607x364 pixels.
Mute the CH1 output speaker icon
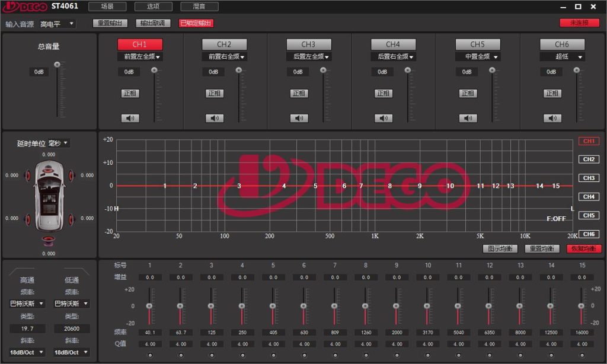point(130,118)
